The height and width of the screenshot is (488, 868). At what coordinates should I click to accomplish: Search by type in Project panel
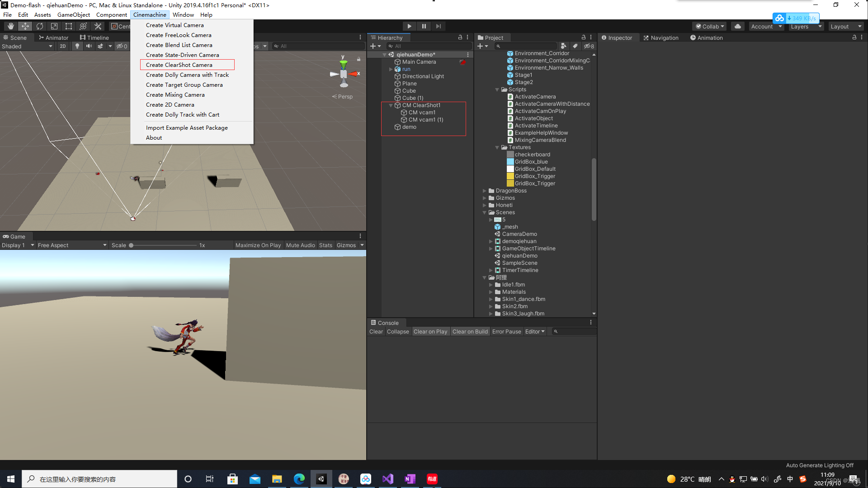563,46
